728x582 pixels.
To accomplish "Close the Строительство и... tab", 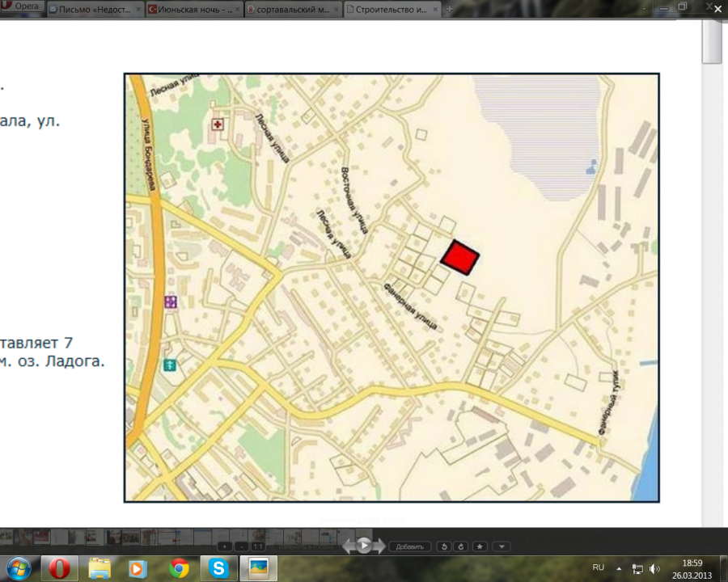I will point(434,9).
